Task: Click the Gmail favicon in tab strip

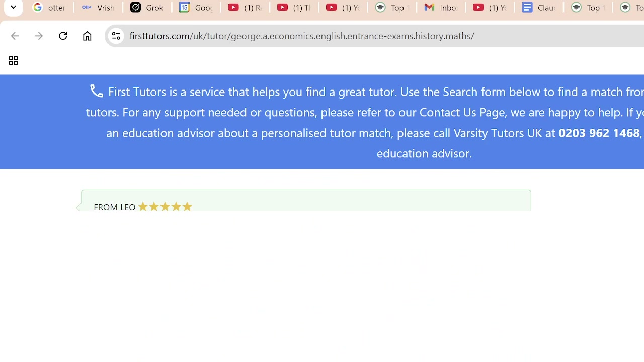Action: click(x=429, y=8)
